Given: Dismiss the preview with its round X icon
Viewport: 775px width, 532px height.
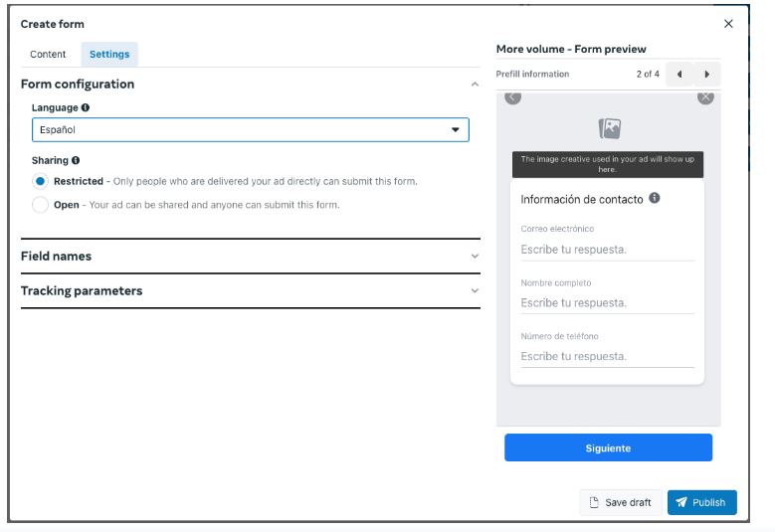Looking at the screenshot, I should [705, 97].
